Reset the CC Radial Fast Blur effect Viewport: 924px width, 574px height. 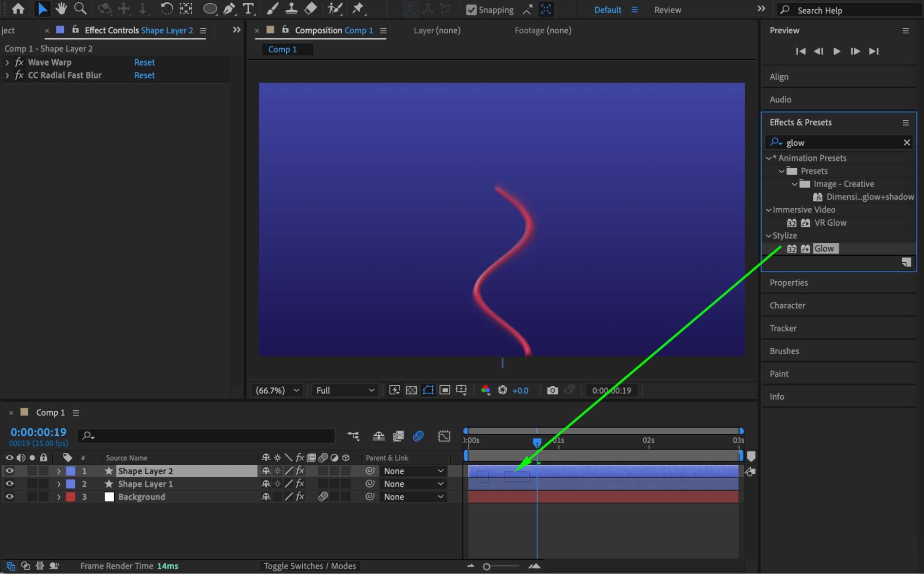[x=144, y=75]
